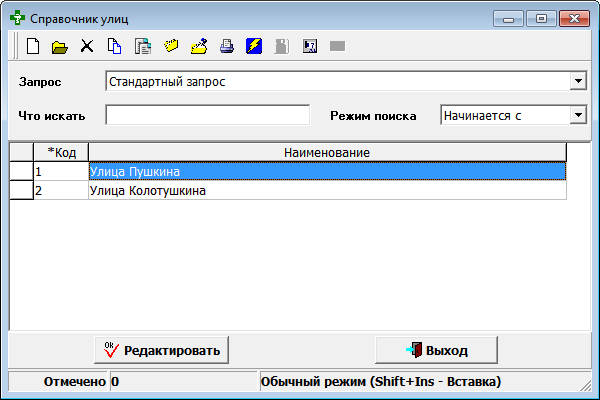Select the row Улица Колотушкина
The height and width of the screenshot is (400, 600).
pos(327,190)
